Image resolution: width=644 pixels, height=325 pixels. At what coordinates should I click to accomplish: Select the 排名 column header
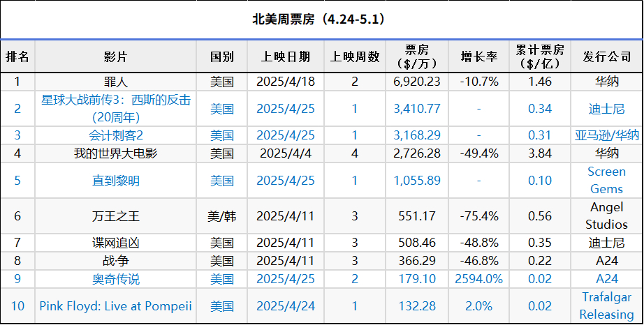17,56
